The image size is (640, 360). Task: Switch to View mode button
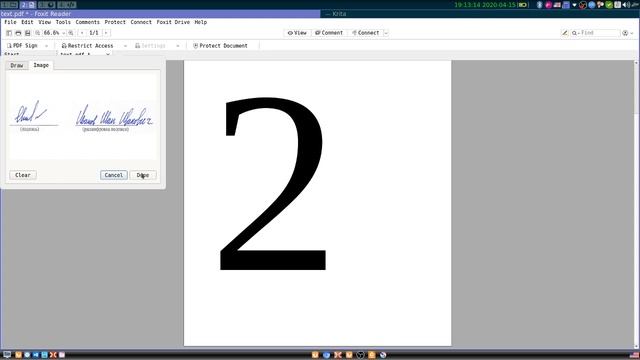[297, 33]
